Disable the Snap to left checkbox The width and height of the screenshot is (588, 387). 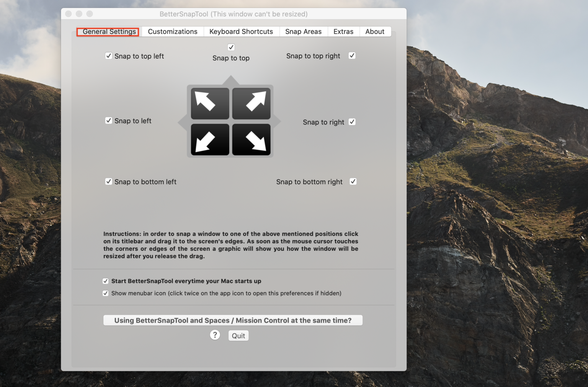(109, 121)
